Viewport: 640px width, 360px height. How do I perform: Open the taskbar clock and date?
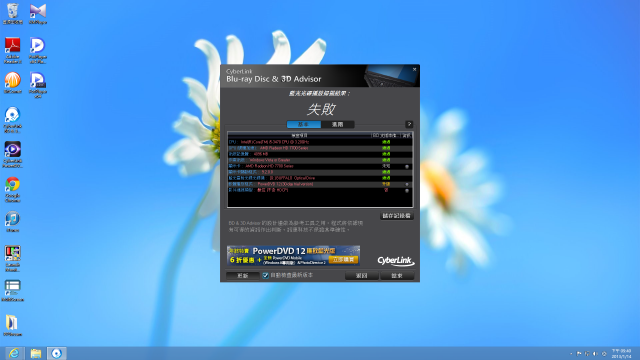tap(621, 353)
